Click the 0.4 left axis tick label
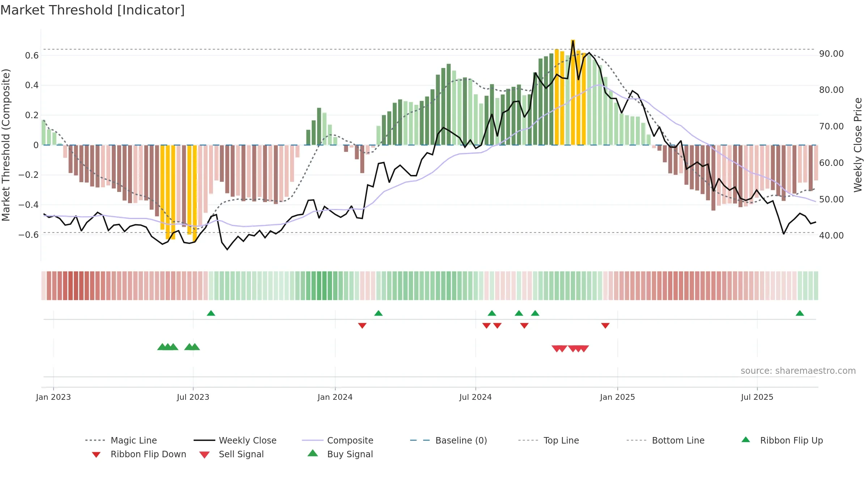Viewport: 868px width, 488px height. coord(32,85)
